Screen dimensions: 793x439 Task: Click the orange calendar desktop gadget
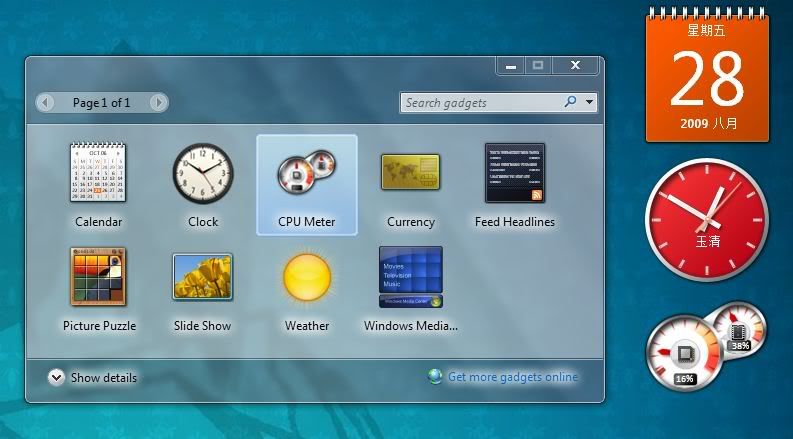[x=707, y=75]
